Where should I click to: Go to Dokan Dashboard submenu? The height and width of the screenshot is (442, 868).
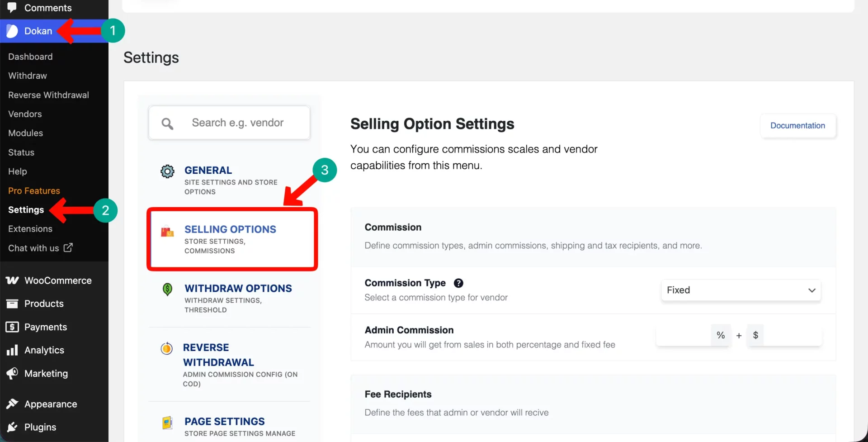[x=30, y=57]
